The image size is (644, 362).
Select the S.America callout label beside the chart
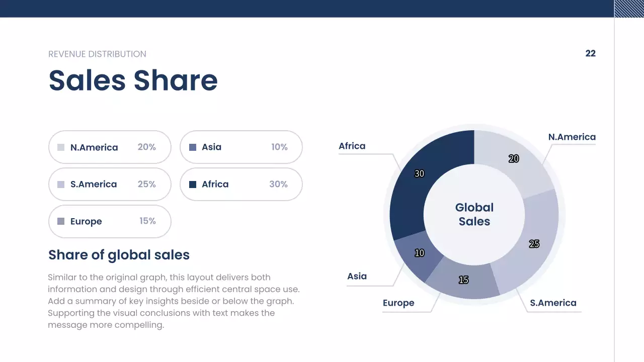click(553, 303)
